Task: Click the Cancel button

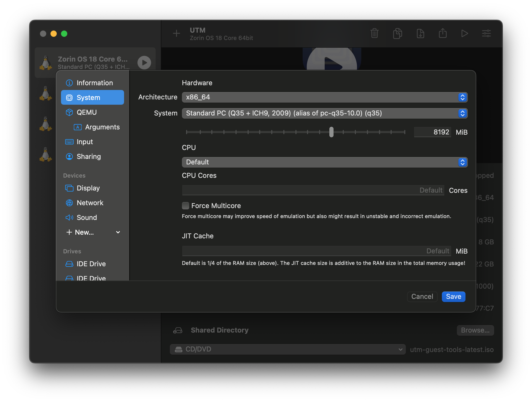Action: point(422,297)
